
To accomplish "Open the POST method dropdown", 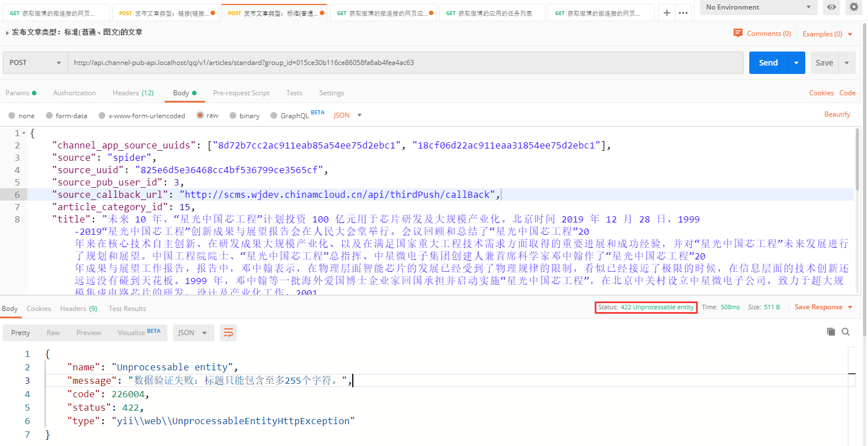I will tap(35, 63).
